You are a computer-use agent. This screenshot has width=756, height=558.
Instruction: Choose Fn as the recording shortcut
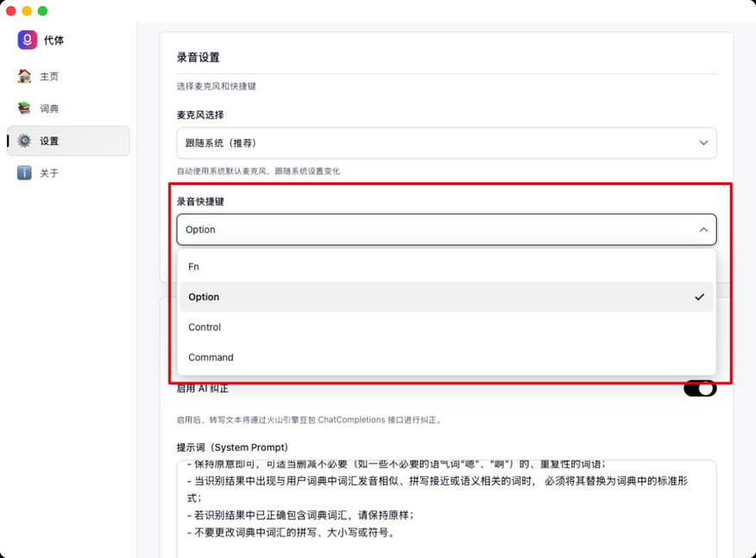tap(194, 267)
